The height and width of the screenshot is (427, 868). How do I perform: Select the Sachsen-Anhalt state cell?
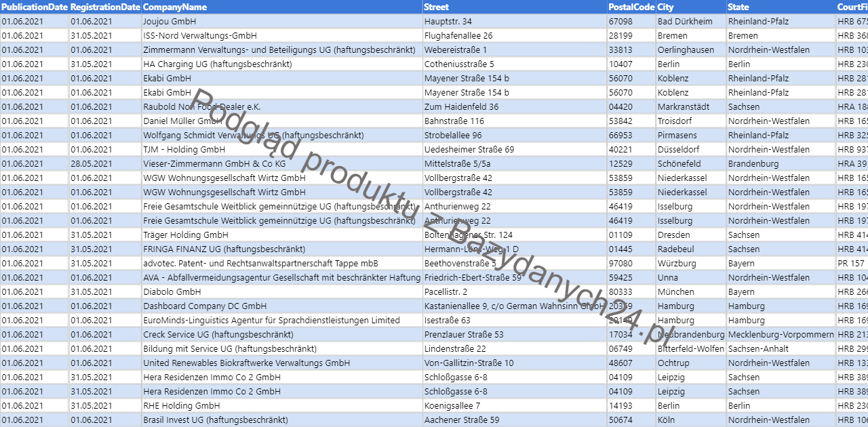pos(781,349)
